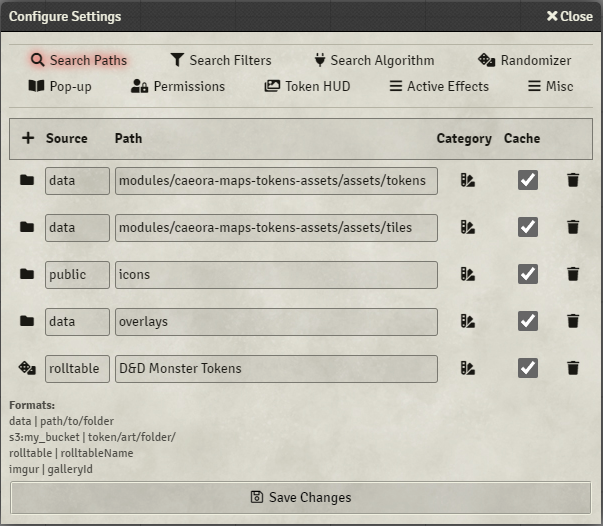This screenshot has width=603, height=526.
Task: Click the 'data | path/to/folder' format hint
Action: (62, 421)
